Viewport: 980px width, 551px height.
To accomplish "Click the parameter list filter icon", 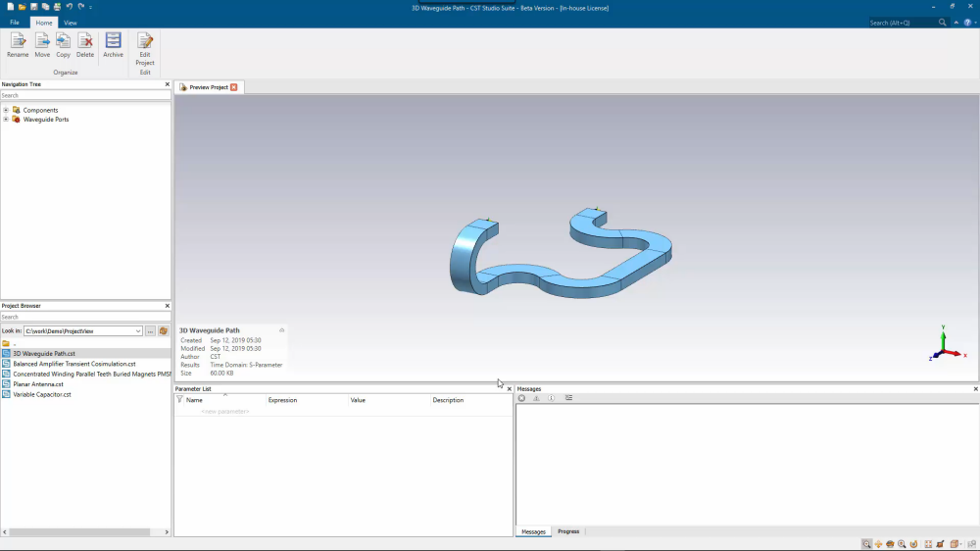I will pos(180,400).
